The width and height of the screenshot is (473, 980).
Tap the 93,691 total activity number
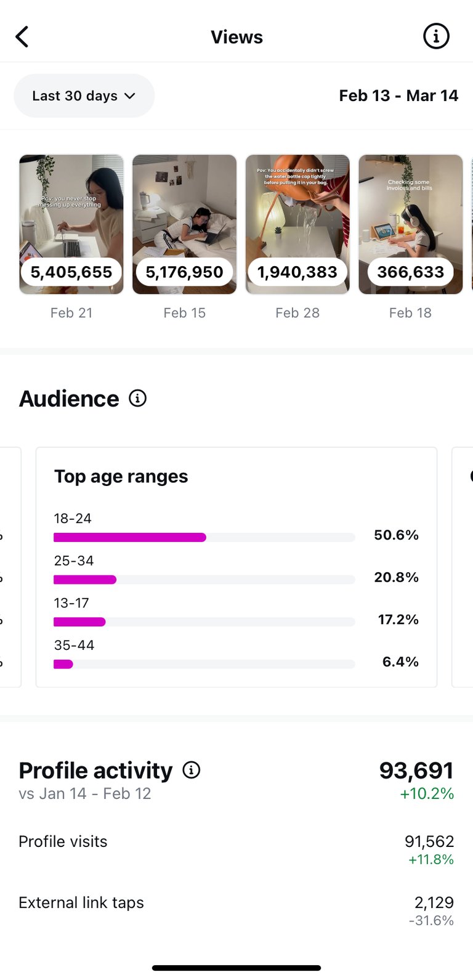click(x=416, y=771)
